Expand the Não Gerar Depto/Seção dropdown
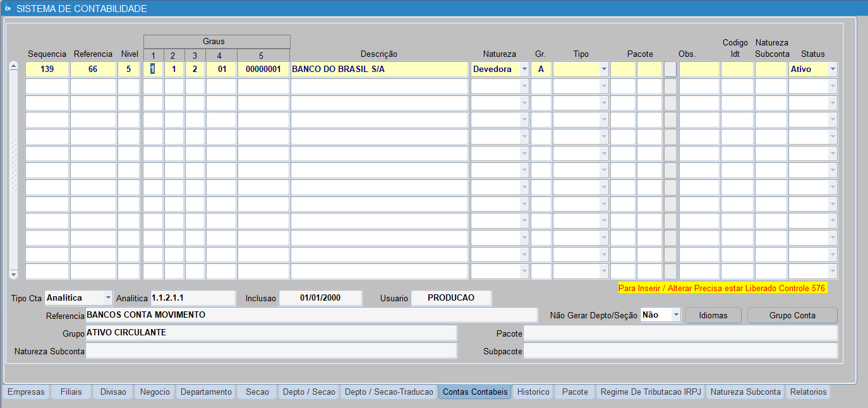Image resolution: width=868 pixels, height=408 pixels. click(x=675, y=315)
